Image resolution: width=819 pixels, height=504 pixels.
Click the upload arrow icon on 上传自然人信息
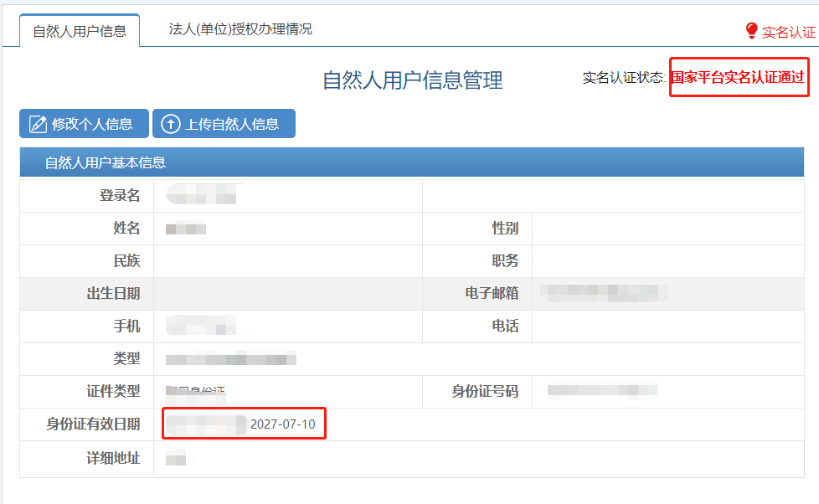point(171,124)
